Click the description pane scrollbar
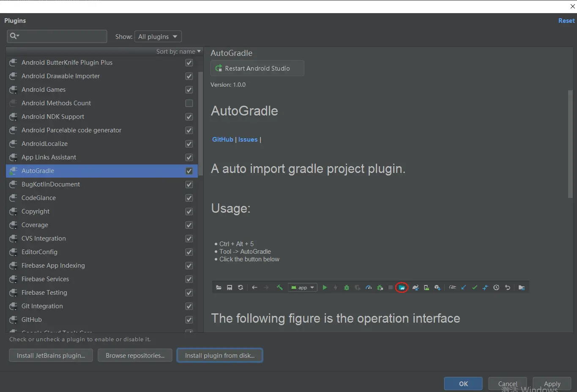This screenshot has width=577, height=392. 570,144
